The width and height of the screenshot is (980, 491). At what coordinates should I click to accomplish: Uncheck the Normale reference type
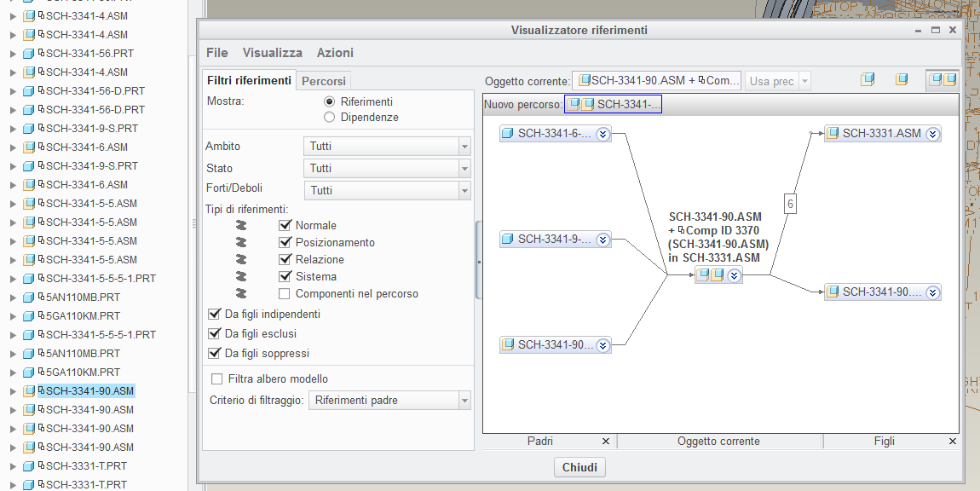pyautogui.click(x=285, y=225)
